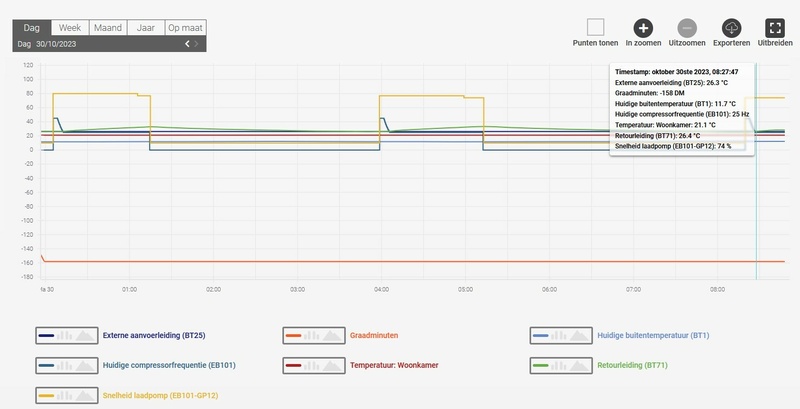Switch to the Dag tab

pos(32,28)
